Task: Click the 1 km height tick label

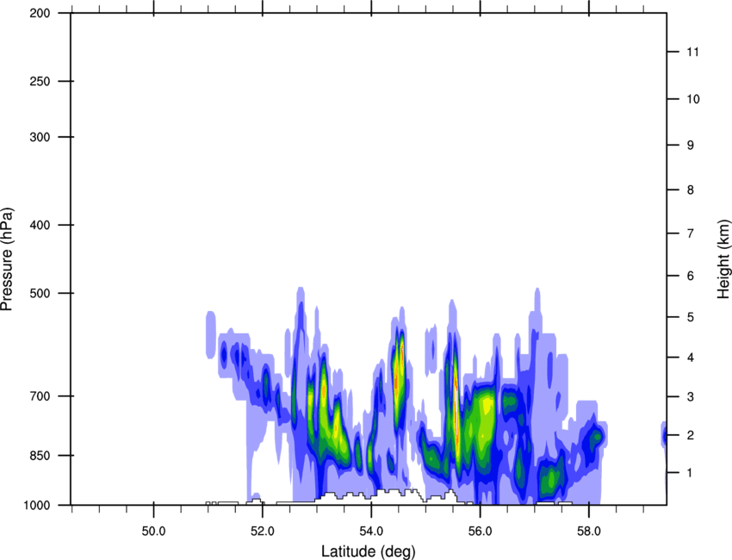Action: 690,473
